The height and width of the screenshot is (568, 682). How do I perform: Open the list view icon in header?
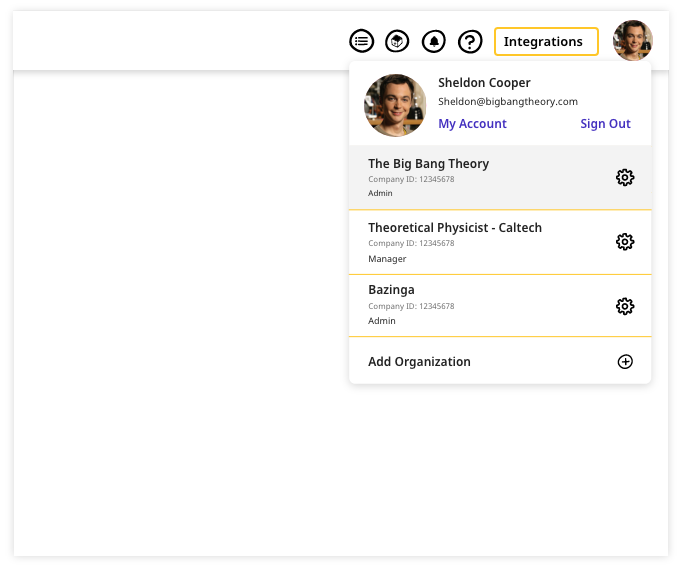pos(361,41)
